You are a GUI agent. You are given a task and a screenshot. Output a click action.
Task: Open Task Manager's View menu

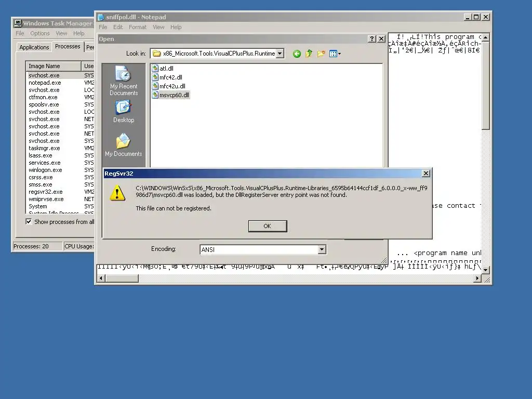(61, 33)
